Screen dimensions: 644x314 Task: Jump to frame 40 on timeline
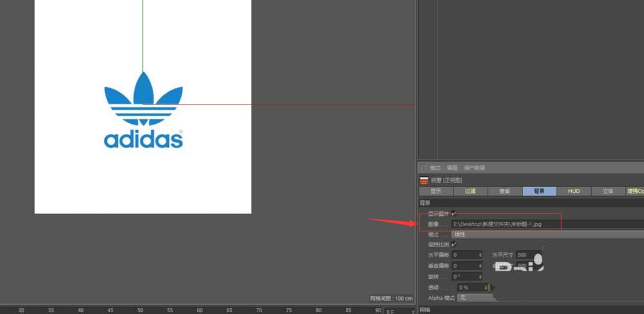pos(81,310)
